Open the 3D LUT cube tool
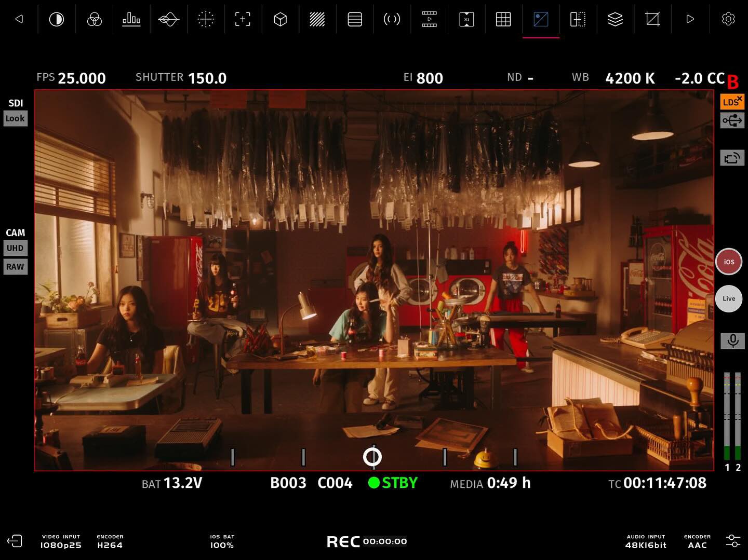Viewport: 748px width, 560px height. coord(280,20)
